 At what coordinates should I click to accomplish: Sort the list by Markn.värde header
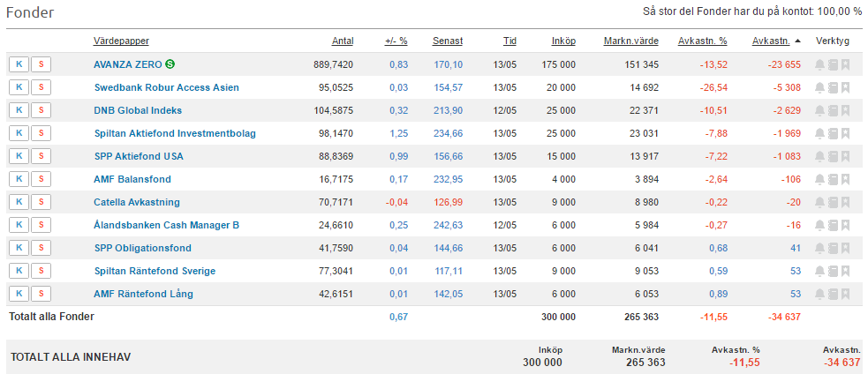[x=630, y=41]
